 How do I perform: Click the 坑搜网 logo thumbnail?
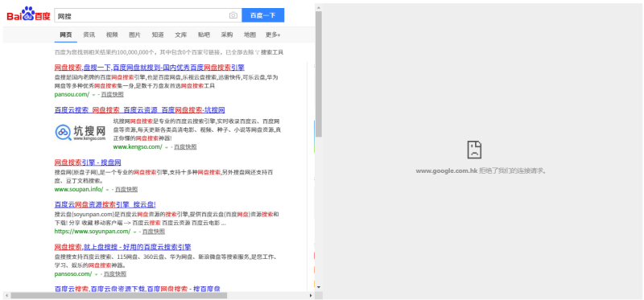click(80, 133)
